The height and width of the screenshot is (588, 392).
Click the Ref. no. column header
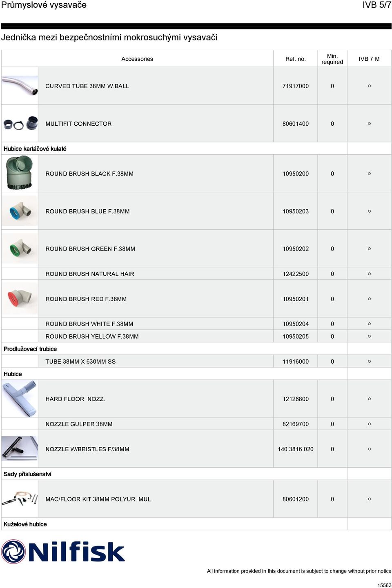click(296, 59)
